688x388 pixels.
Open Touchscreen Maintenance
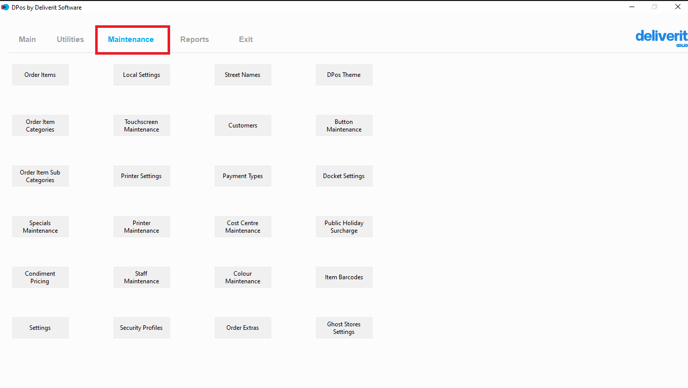[x=142, y=126]
